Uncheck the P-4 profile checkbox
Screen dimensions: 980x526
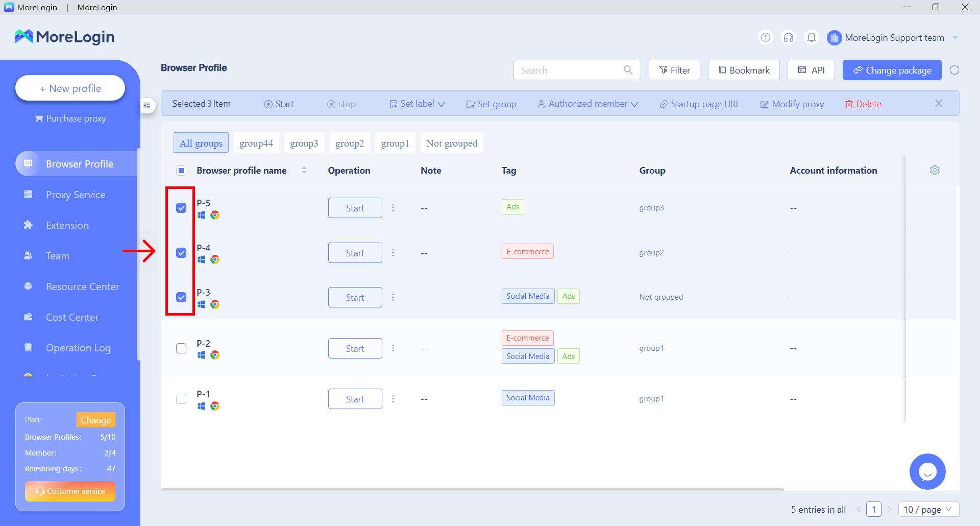[181, 253]
